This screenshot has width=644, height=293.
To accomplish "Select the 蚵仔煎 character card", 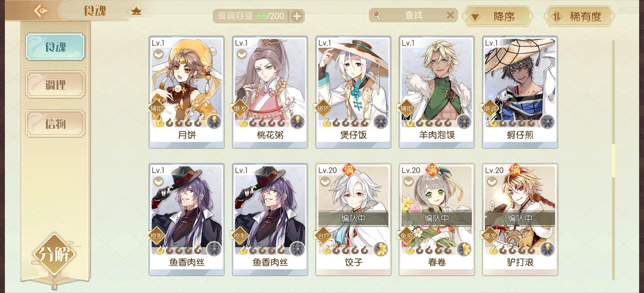I will point(520,92).
